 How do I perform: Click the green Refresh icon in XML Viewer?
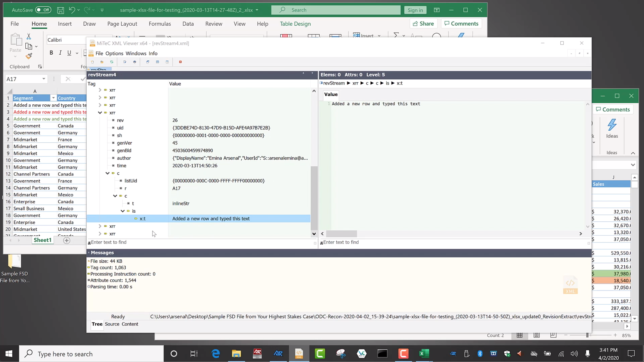pyautogui.click(x=111, y=62)
